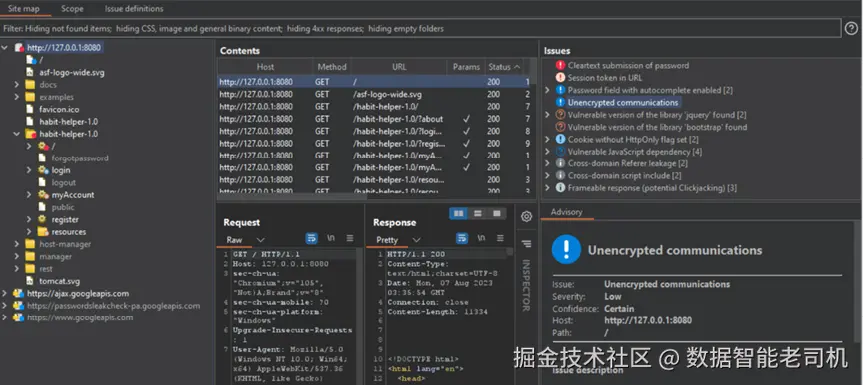Open the Issue definitions tab
The image size is (863, 385).
point(134,9)
